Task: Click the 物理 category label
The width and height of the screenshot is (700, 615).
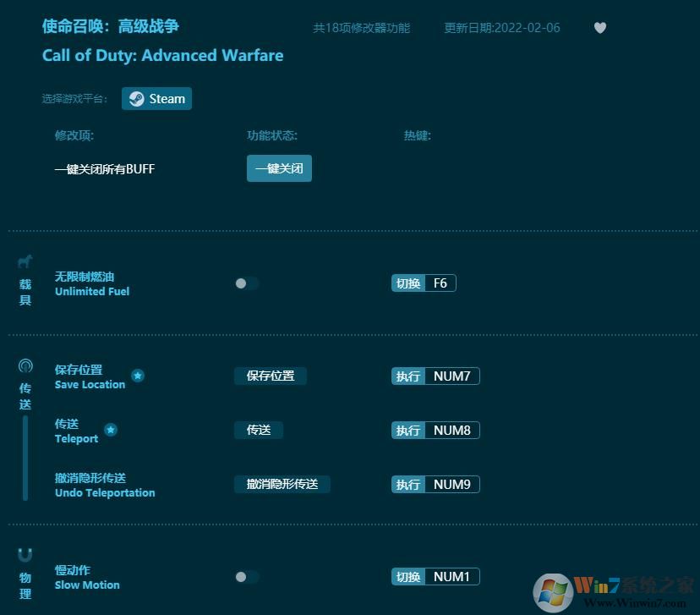Action: point(25,586)
